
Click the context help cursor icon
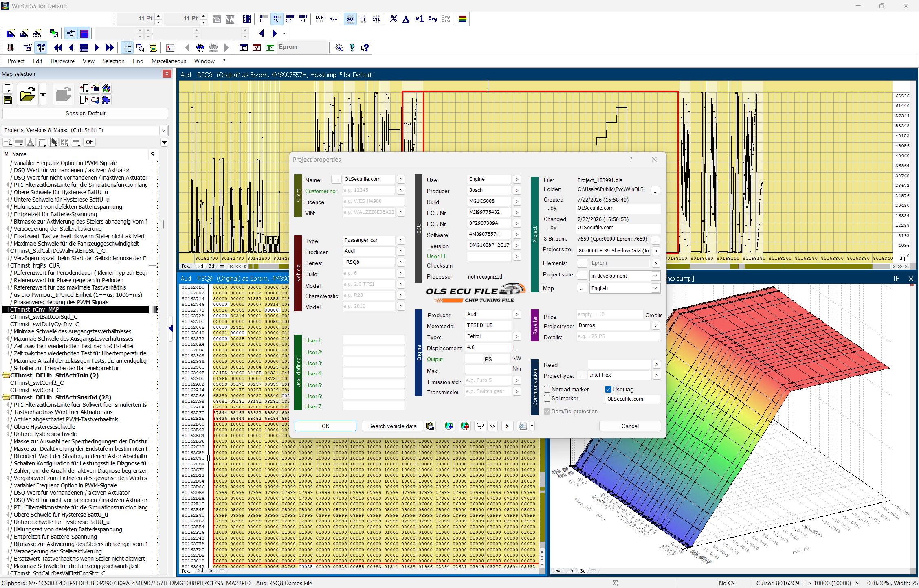tap(365, 48)
